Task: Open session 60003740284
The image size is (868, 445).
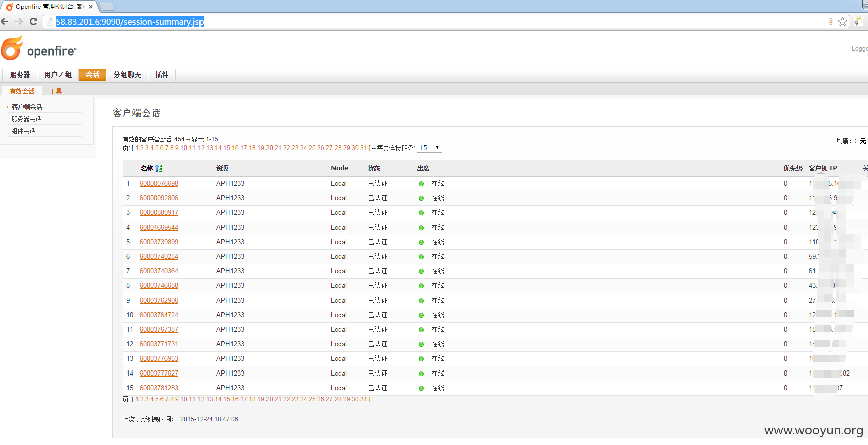Action: [x=159, y=257]
